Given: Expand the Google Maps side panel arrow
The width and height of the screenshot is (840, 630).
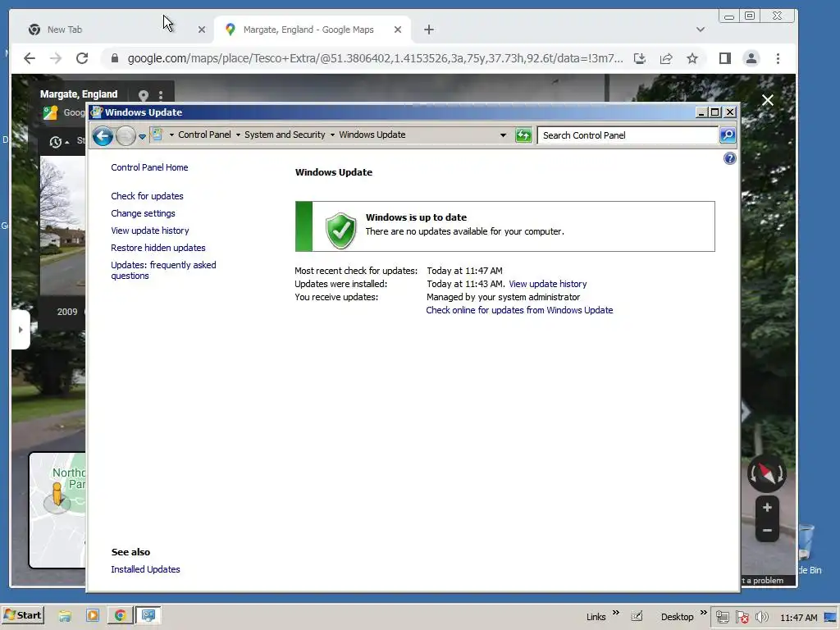Looking at the screenshot, I should pos(21,330).
